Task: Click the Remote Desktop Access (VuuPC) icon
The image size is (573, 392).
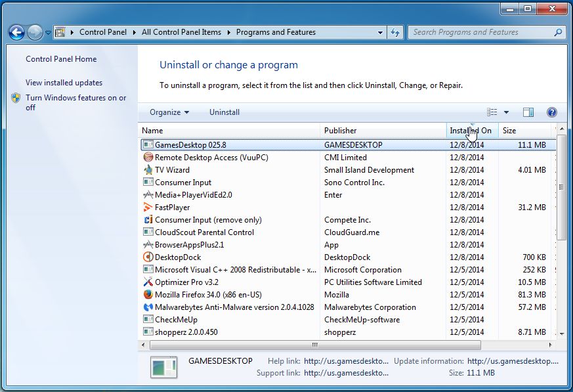Action: [148, 157]
